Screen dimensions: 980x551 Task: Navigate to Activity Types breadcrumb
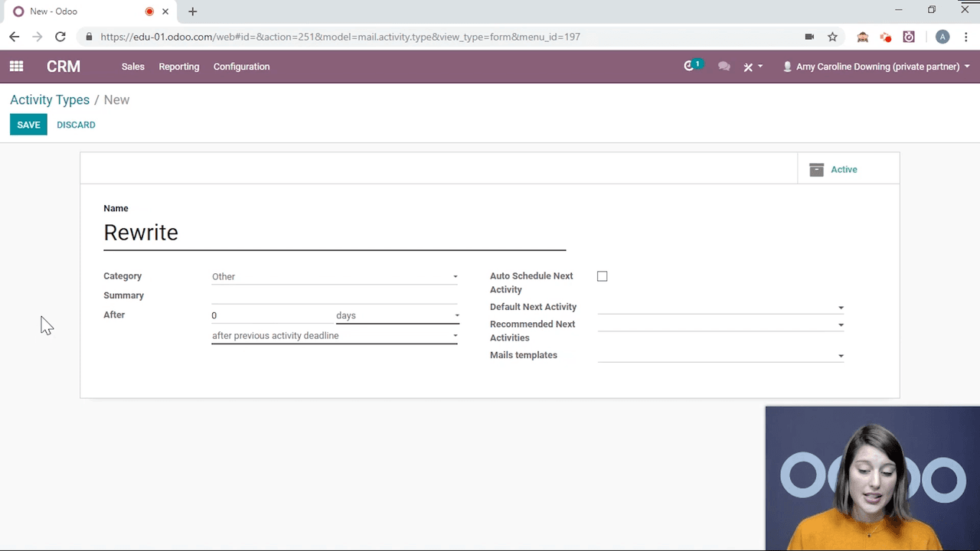pyautogui.click(x=50, y=100)
